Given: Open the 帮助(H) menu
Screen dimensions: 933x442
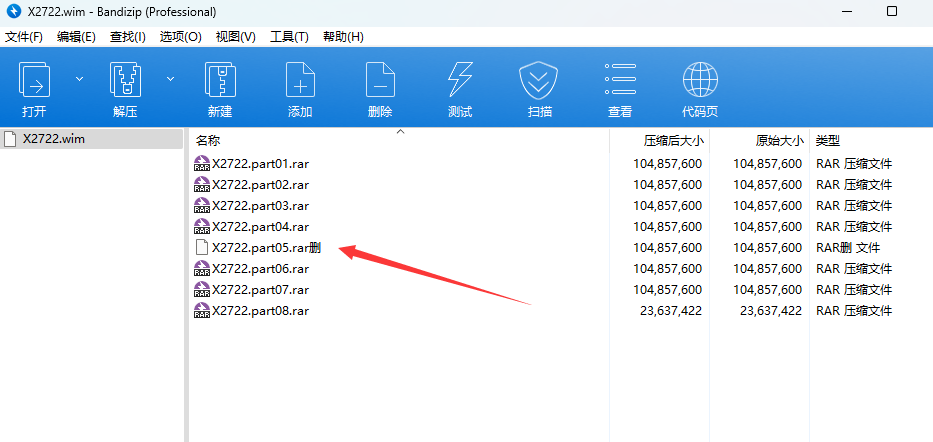Looking at the screenshot, I should (343, 37).
